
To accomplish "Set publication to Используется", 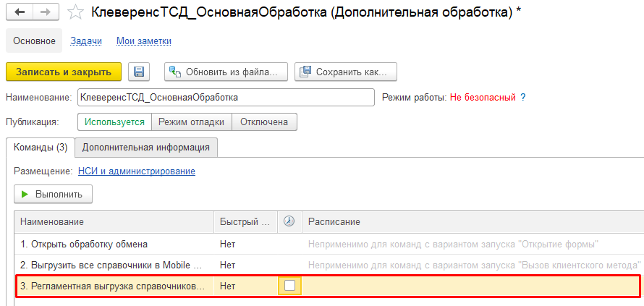I will click(114, 122).
